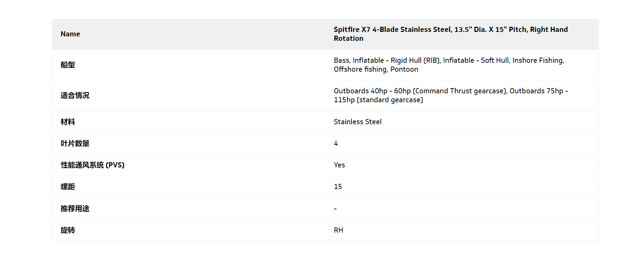This screenshot has width=644, height=258.
Task: Click the 适合情况 row label
Action: coord(75,95)
